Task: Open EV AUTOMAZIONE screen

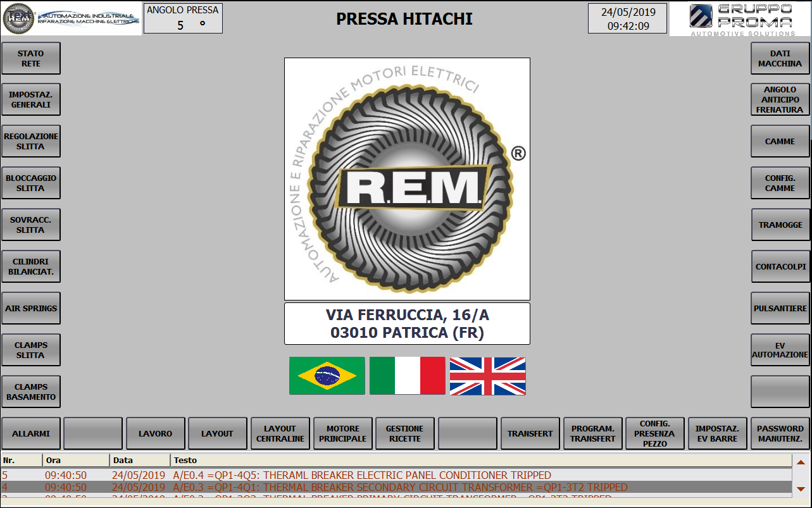Action: click(780, 350)
